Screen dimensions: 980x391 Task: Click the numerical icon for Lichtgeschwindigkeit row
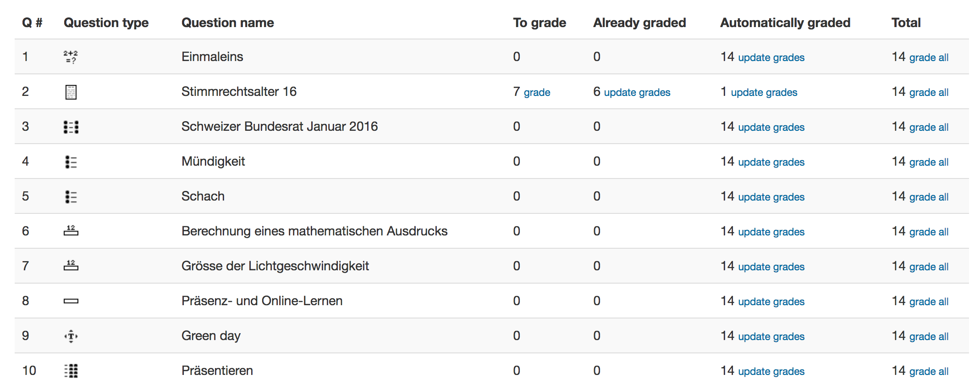tap(71, 265)
